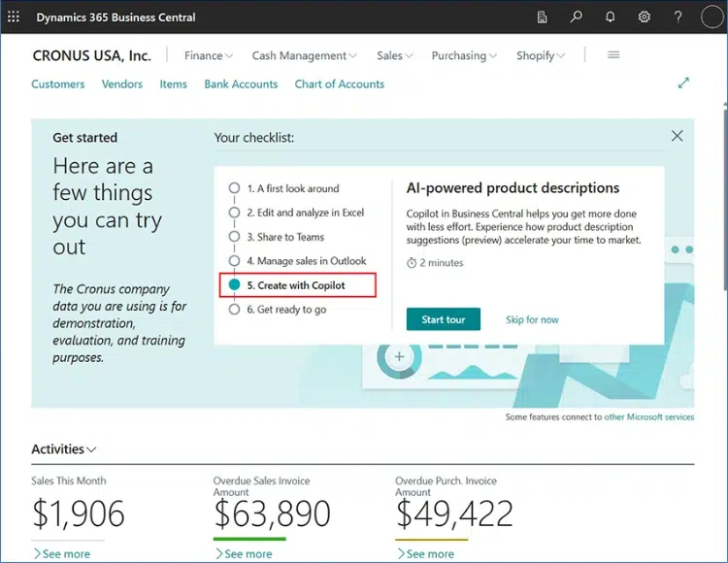Viewport: 728px width, 563px height.
Task: Expand the Sales menu
Action: 395,55
